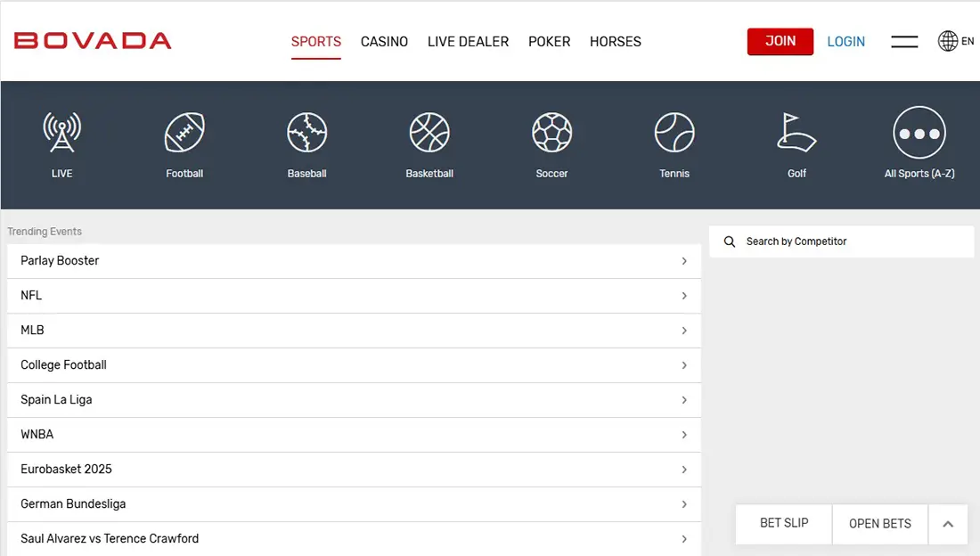Open the Soccer ball icon
The image size is (980, 556).
coord(551,133)
